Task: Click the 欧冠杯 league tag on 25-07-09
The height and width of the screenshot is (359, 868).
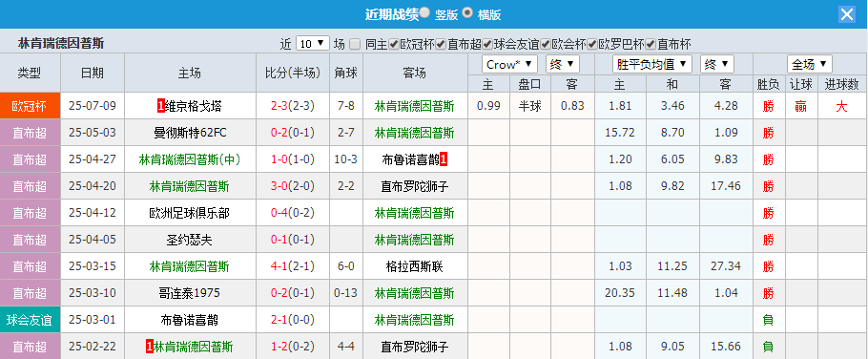Action: [30, 106]
